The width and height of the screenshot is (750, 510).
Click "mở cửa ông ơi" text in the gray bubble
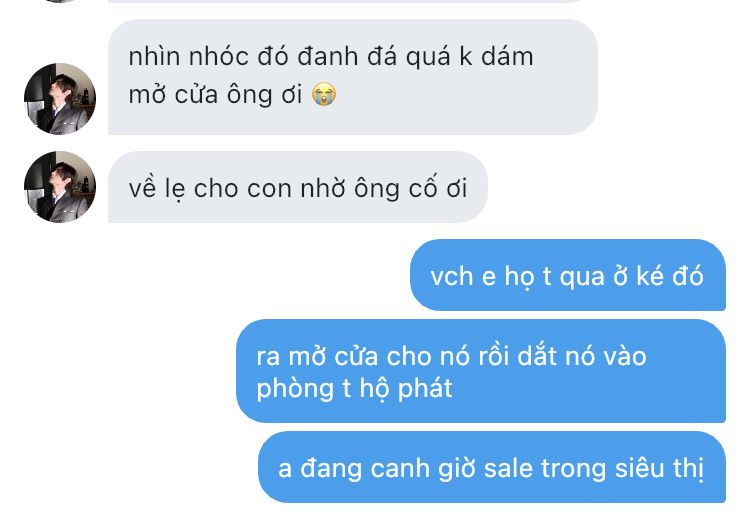pyautogui.click(x=215, y=94)
